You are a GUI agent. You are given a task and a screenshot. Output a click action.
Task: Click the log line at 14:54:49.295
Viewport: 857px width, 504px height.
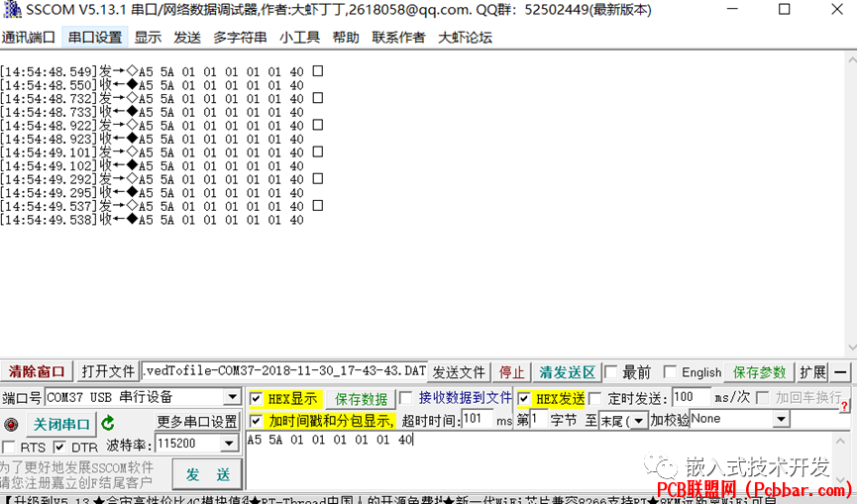pyautogui.click(x=152, y=193)
